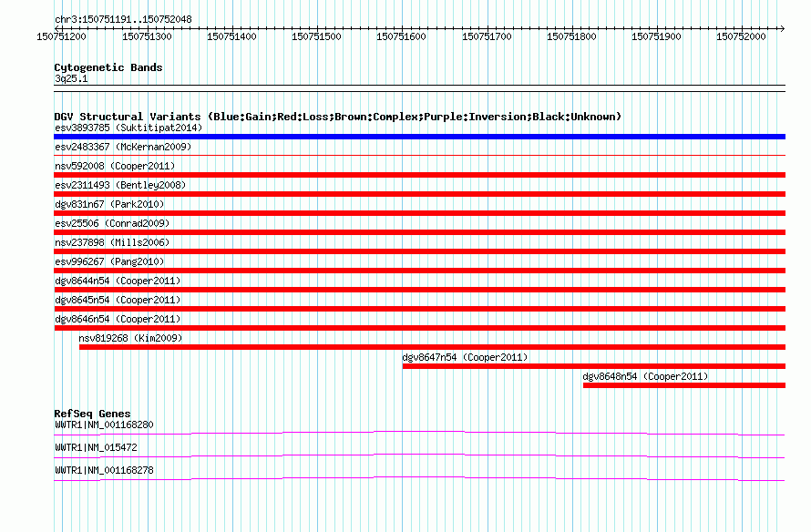
Task: Click the red loss bar for nsv237898
Action: (419, 251)
